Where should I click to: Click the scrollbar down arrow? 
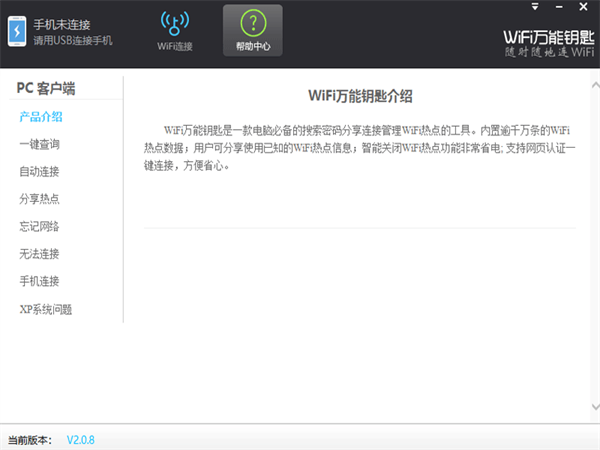[595, 407]
